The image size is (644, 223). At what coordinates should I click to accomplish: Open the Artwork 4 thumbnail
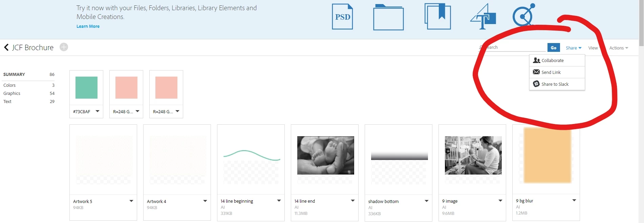point(177,160)
